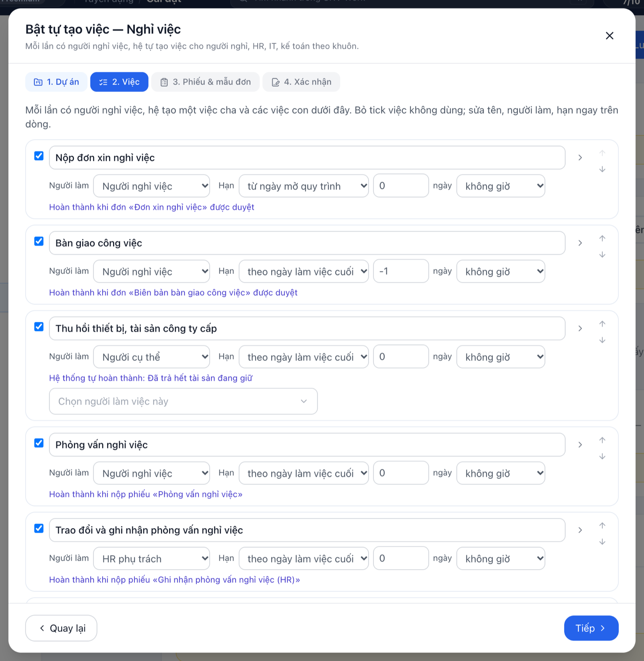Close the Nghỉ việc dialog
The width and height of the screenshot is (644, 661).
click(609, 36)
